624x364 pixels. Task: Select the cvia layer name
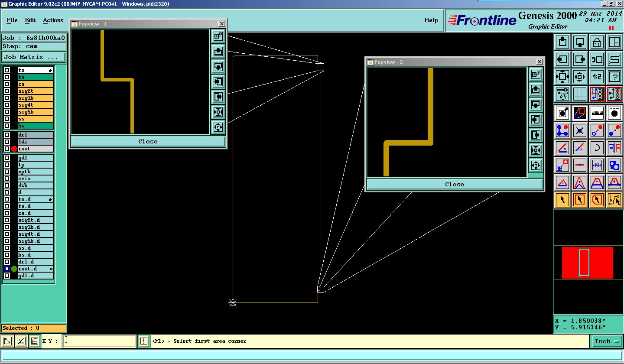click(x=35, y=179)
